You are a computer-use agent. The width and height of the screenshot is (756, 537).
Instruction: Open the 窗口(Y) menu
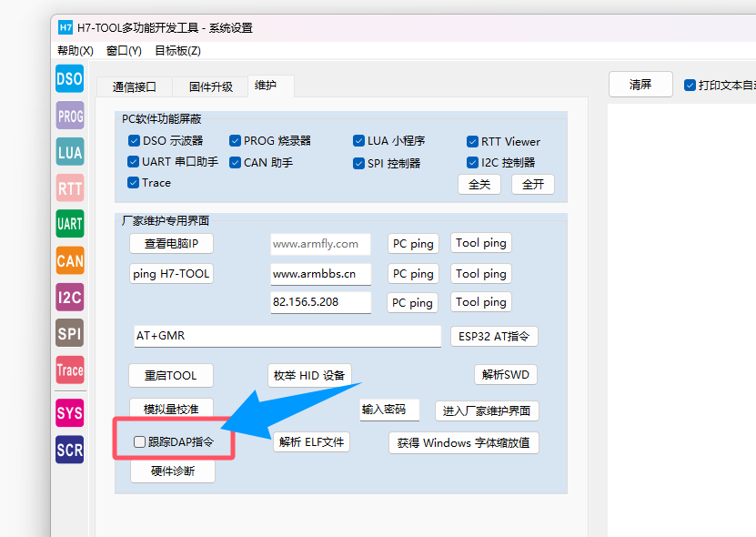[124, 51]
